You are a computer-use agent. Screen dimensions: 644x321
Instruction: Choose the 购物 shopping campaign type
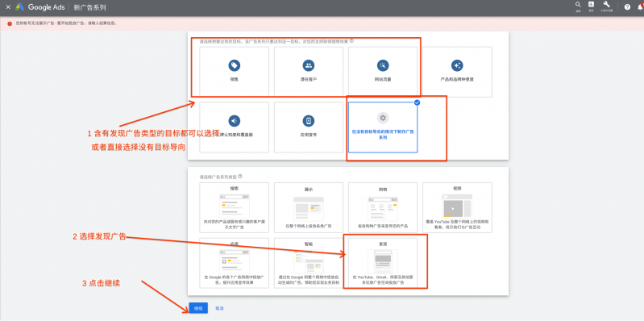pyautogui.click(x=383, y=207)
